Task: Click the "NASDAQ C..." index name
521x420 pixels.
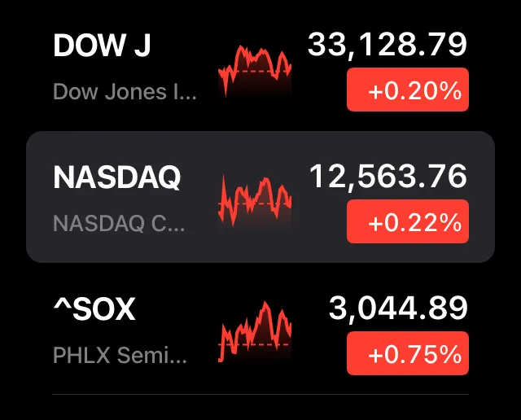Action: (119, 222)
